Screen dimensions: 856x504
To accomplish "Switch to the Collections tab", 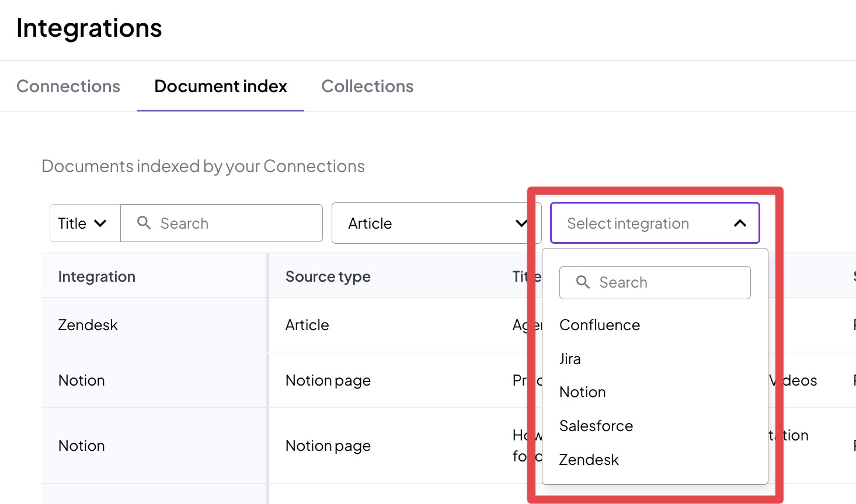I will [x=367, y=86].
